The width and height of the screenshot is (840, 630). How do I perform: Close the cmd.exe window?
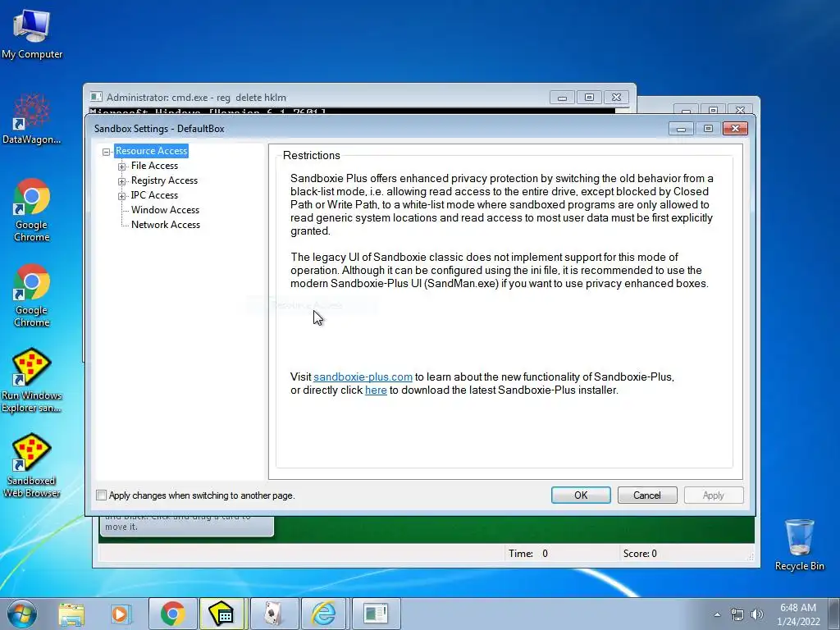pos(616,98)
